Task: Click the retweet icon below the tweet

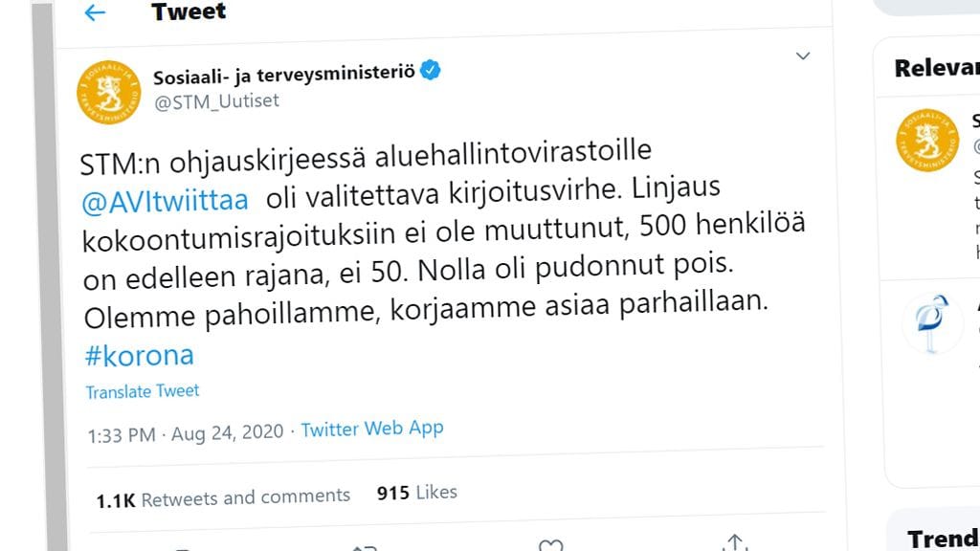Action: (365, 547)
